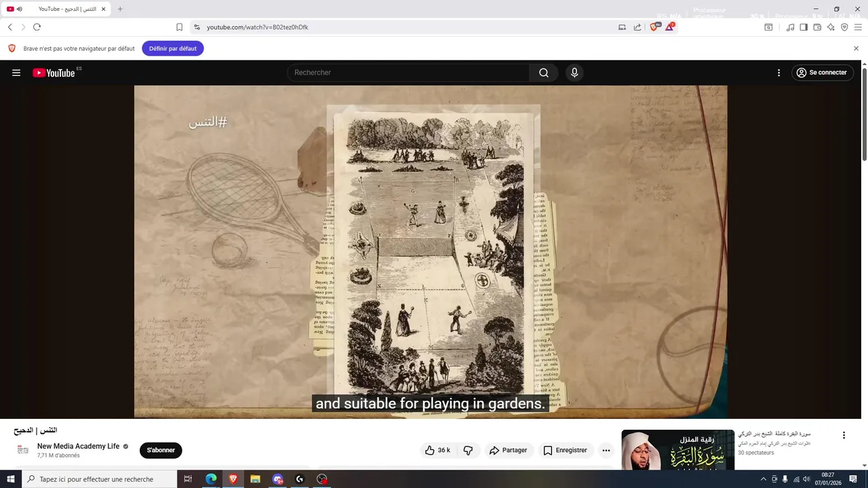Set Brave as default via Définir par défaut
868x488 pixels.
click(173, 48)
